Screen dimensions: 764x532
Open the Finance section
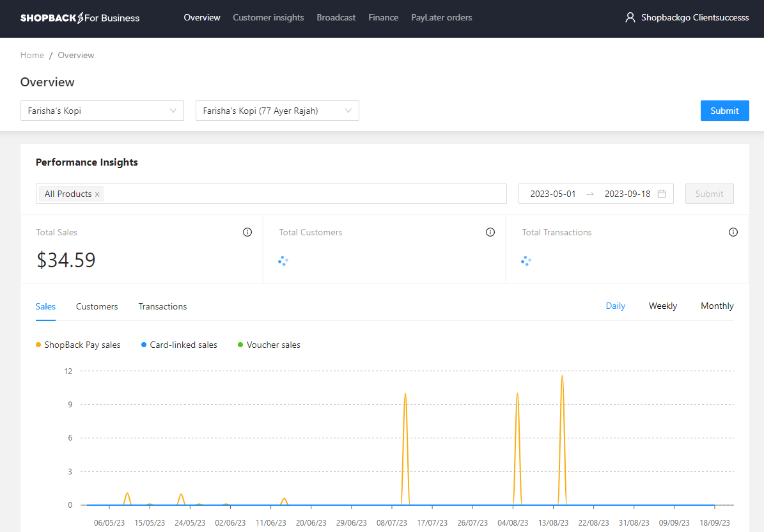tap(383, 17)
